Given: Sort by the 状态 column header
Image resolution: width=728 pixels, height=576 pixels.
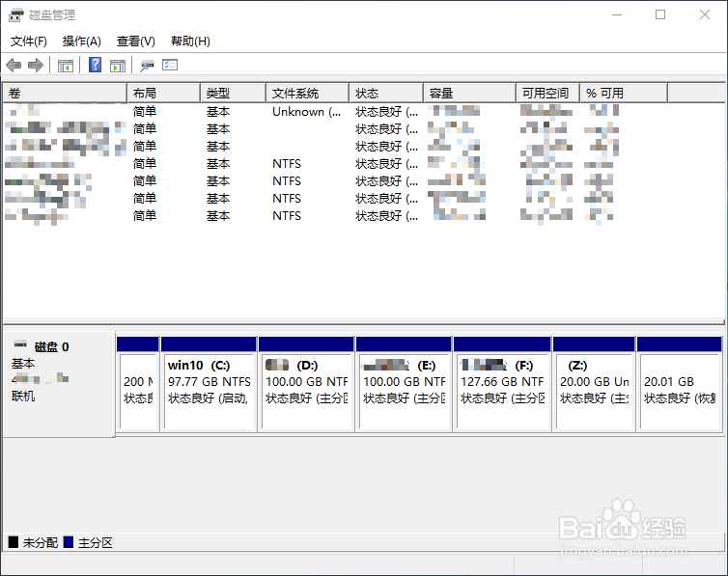Looking at the screenshot, I should click(386, 94).
